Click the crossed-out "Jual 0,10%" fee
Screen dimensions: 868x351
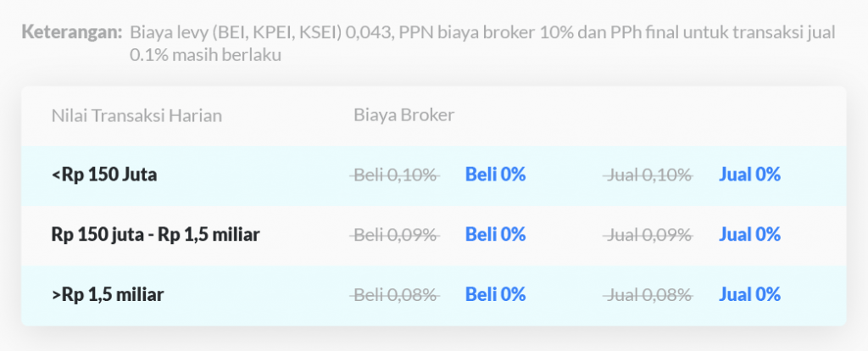point(649,175)
